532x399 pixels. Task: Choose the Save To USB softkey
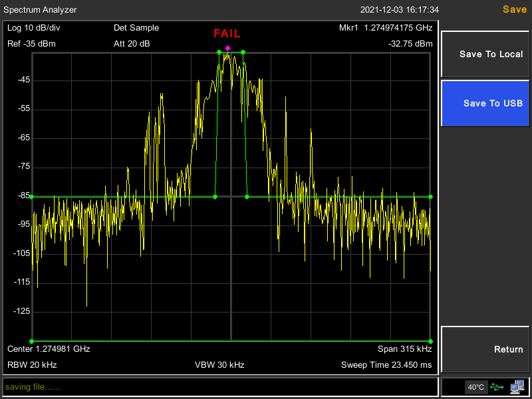click(x=485, y=103)
